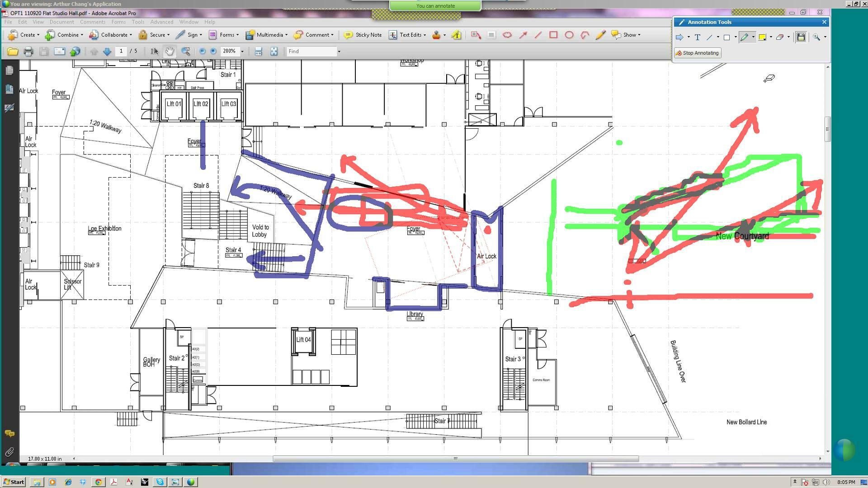868x488 pixels.
Task: Choose the Marquee Zoom tool
Action: 186,52
